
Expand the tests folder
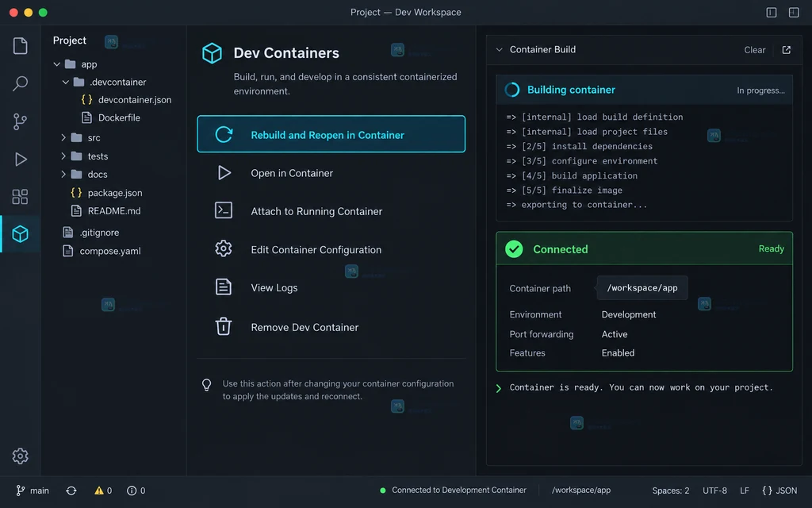63,156
